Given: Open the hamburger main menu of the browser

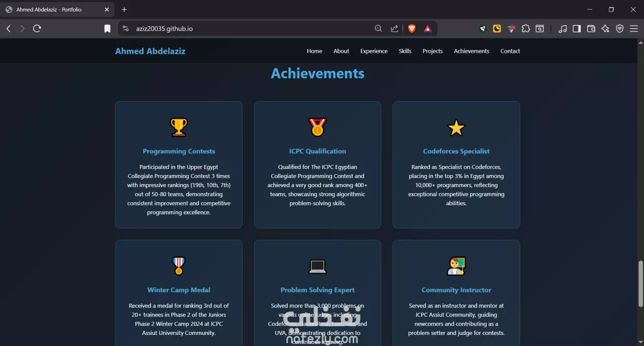Looking at the screenshot, I should point(634,29).
